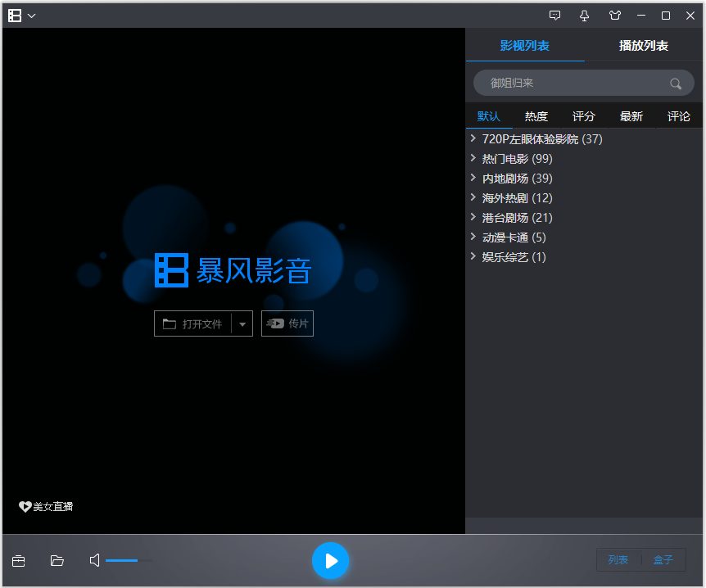Screen dimensions: 706x588
Task: Open the feedback message icon
Action: point(554,16)
